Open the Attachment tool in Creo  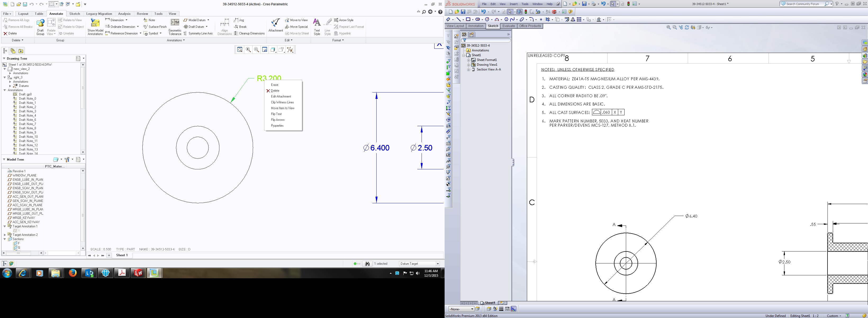(x=275, y=25)
